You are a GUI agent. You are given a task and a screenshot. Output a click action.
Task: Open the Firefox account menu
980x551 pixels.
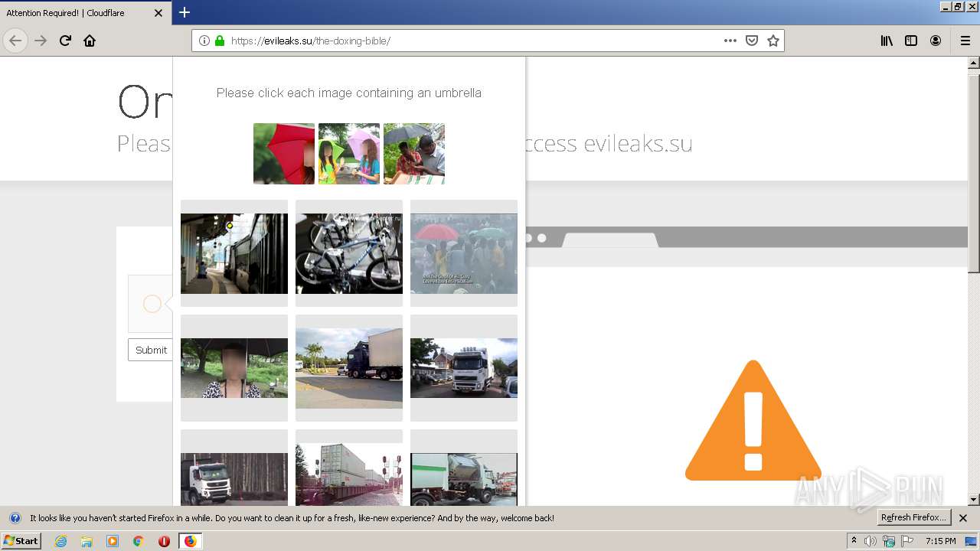click(936, 41)
